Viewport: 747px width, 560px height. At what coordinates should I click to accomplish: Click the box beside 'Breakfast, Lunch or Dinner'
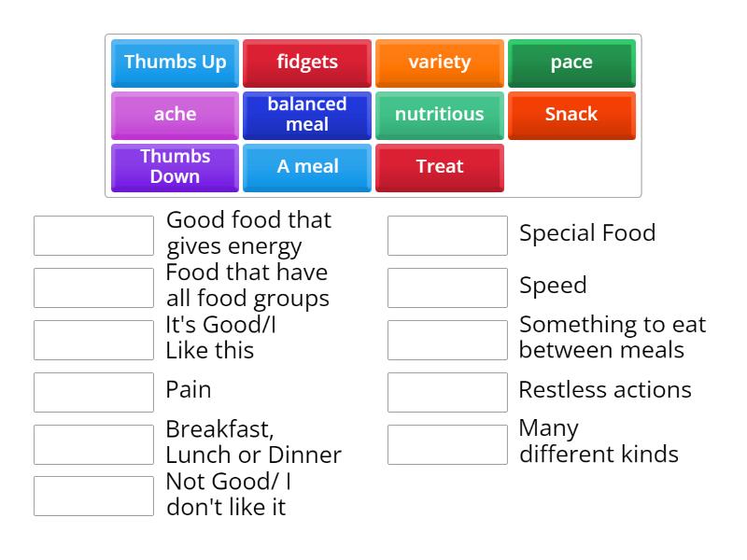pyautogui.click(x=92, y=443)
